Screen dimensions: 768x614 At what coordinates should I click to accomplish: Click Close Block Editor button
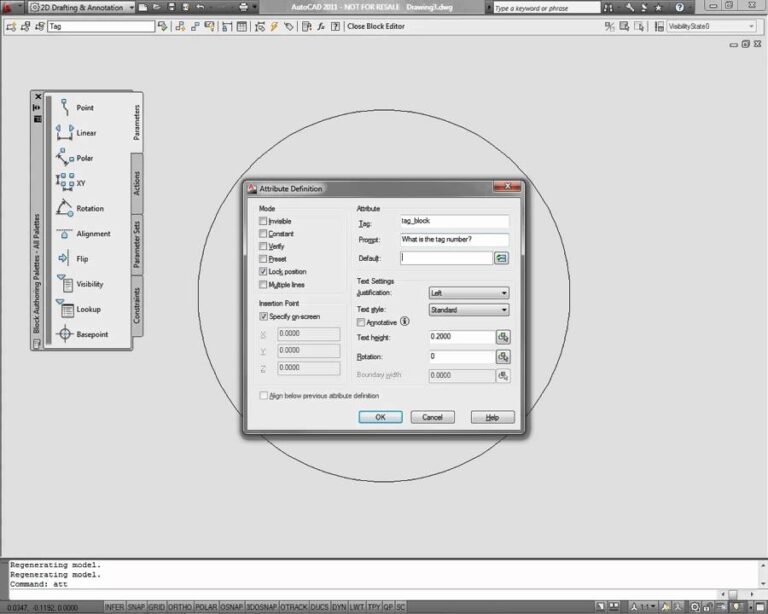[376, 26]
